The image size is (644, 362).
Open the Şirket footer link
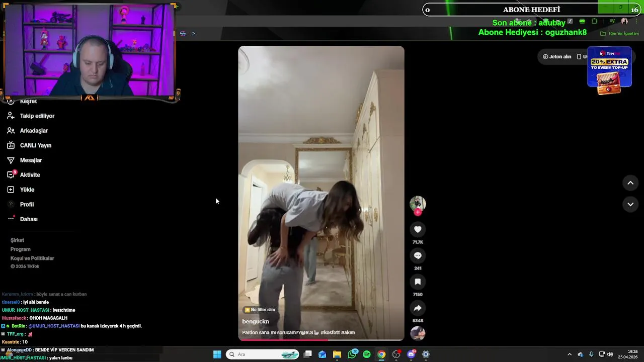click(x=17, y=240)
